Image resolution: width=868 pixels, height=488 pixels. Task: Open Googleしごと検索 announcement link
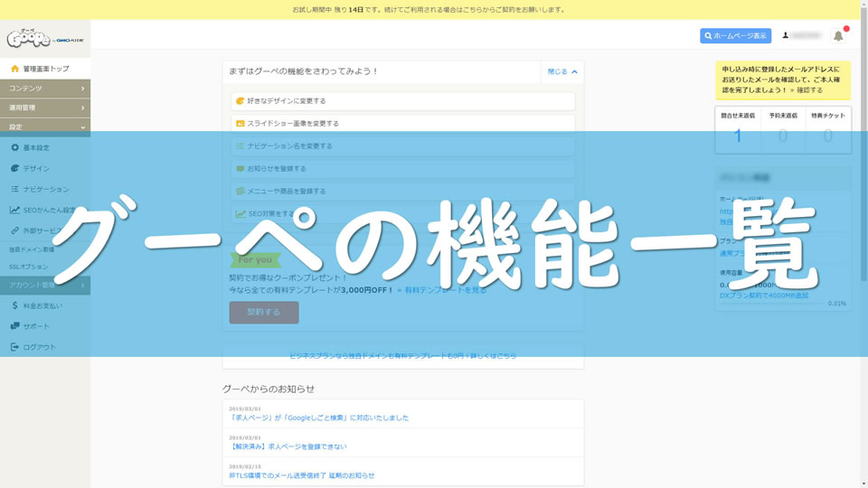[x=319, y=418]
